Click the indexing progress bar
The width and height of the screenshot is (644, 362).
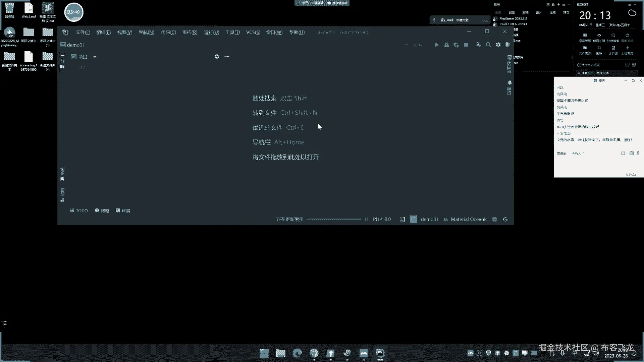coord(334,219)
